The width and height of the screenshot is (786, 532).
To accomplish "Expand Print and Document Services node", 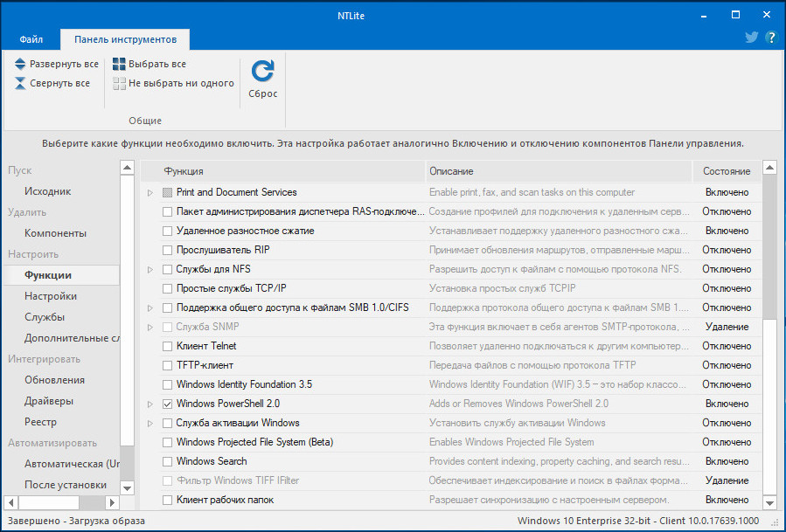I will pos(150,192).
